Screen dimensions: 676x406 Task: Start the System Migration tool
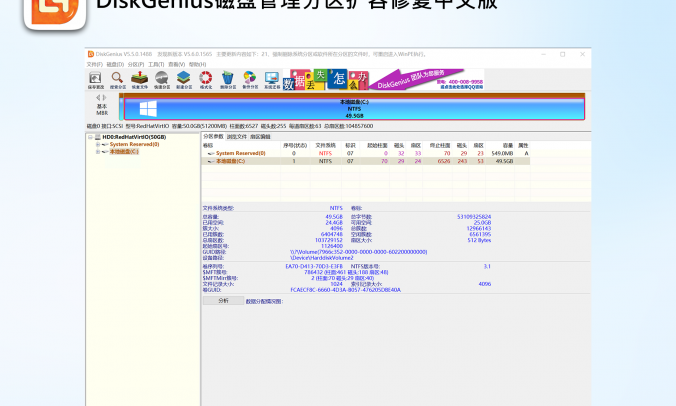pyautogui.click(x=272, y=80)
